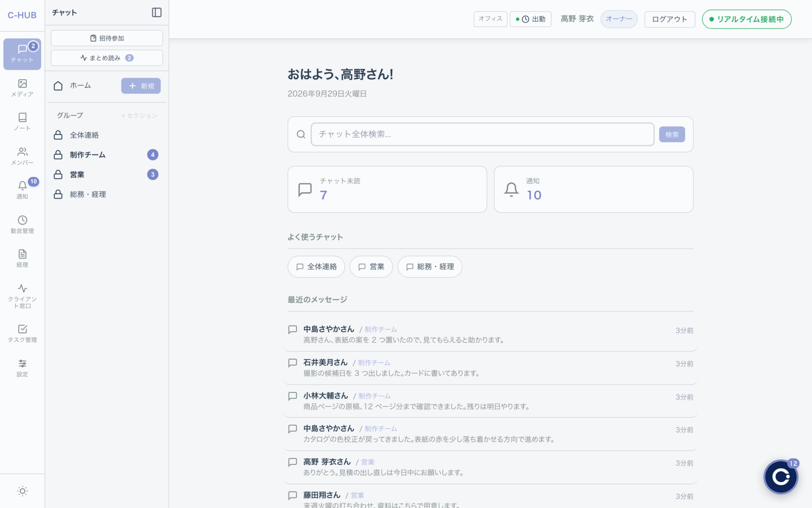Open the 総務・経理 group in the list
812x508 pixels.
pyautogui.click(x=107, y=194)
